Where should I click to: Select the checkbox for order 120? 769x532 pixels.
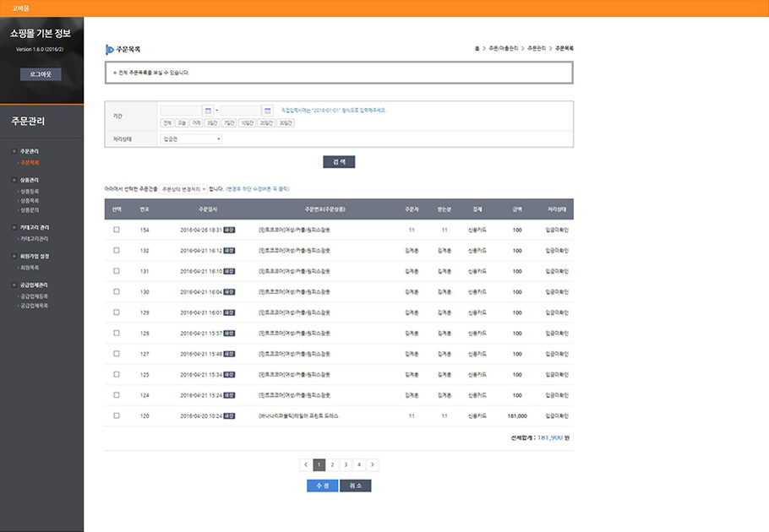pyautogui.click(x=117, y=415)
